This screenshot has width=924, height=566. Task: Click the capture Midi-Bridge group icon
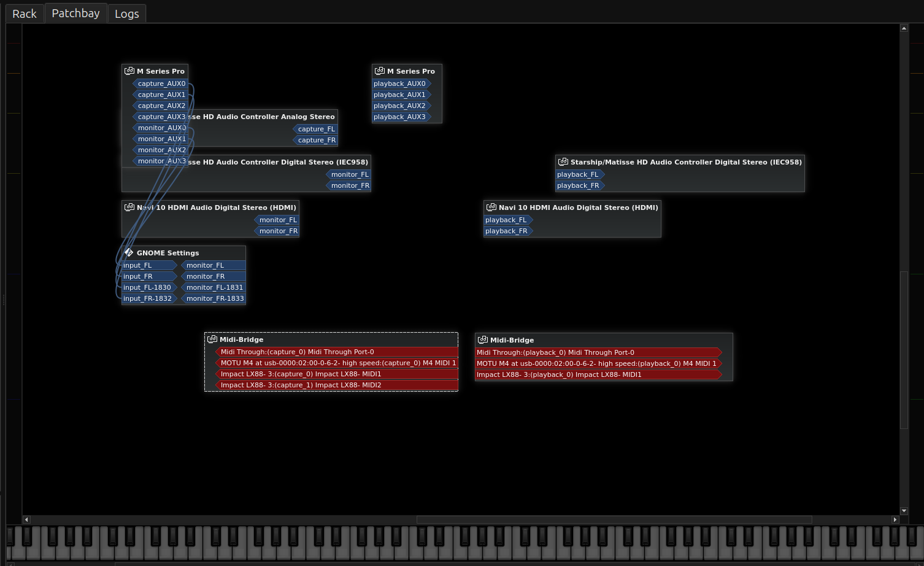tap(212, 339)
